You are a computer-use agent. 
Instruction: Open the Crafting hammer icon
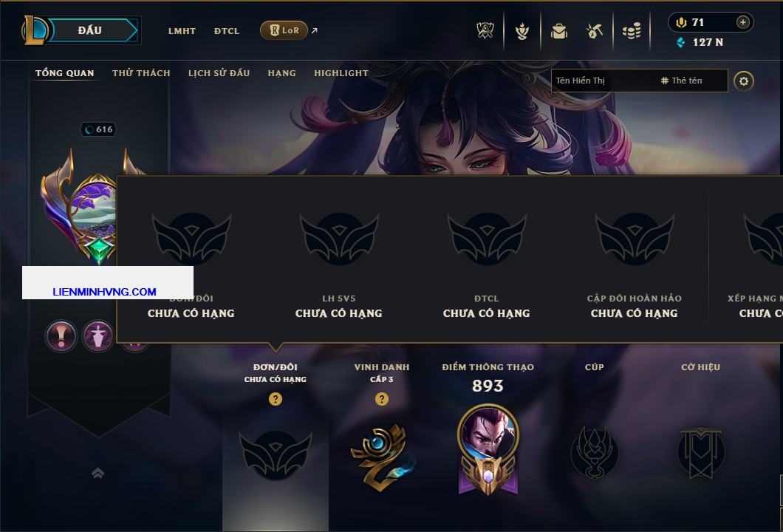[594, 31]
